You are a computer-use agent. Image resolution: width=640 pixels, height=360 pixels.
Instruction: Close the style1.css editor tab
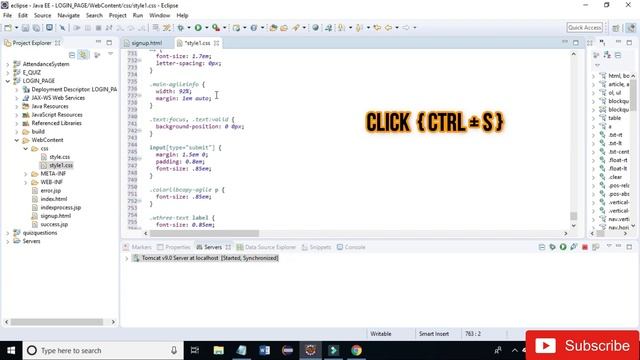[x=216, y=43]
